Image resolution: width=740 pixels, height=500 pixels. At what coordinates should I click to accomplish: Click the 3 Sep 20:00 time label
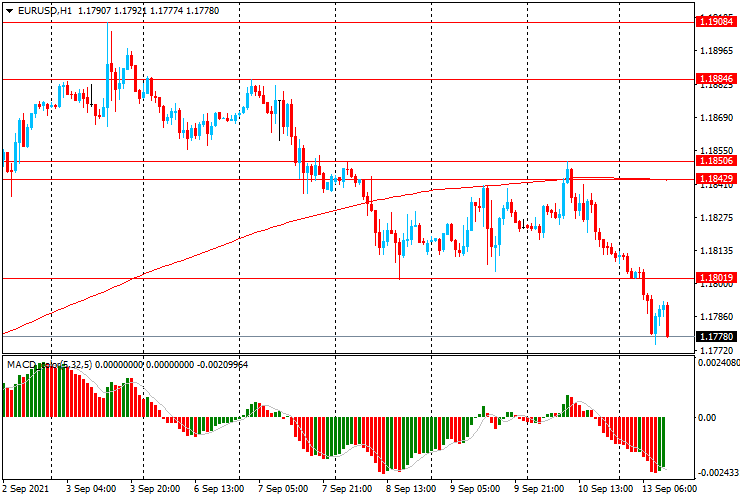(155, 489)
